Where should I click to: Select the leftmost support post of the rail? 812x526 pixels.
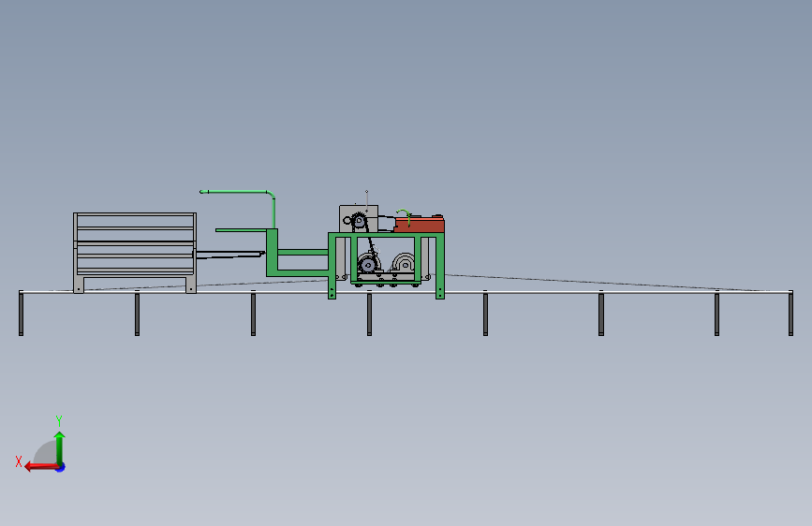21,314
